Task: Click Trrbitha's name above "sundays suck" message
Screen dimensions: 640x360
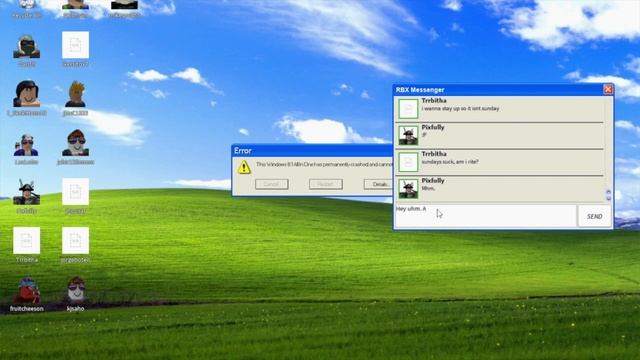Action: [434, 154]
